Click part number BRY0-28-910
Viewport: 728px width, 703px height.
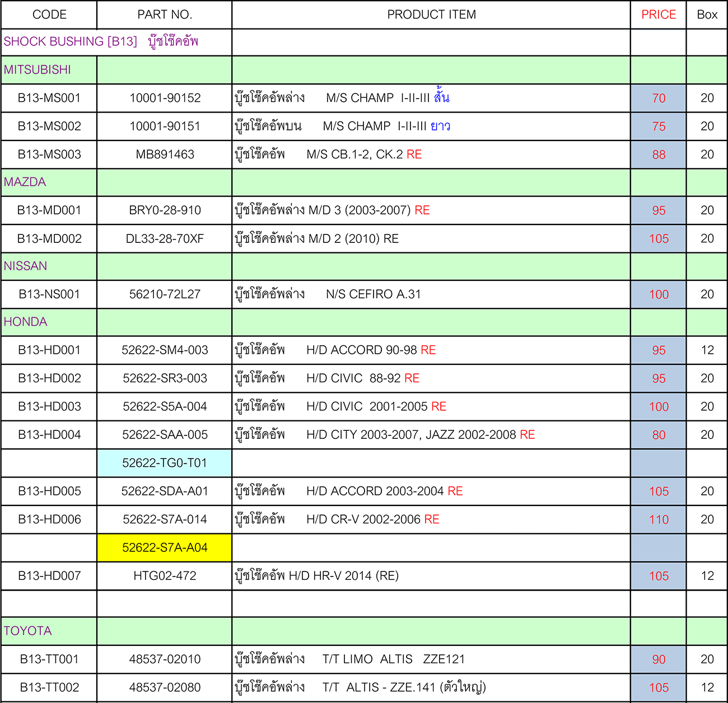tap(165, 210)
